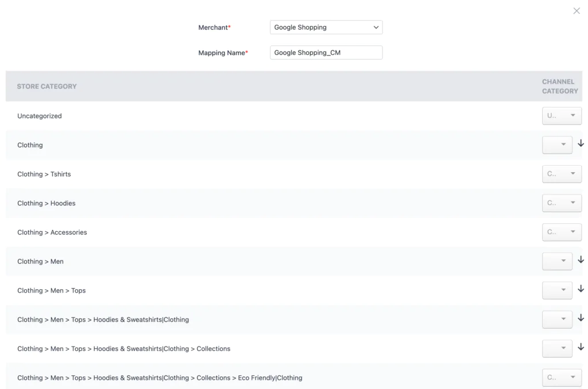Image resolution: width=588 pixels, height=389 pixels.
Task: Click the Channel Category column header
Action: coord(559,86)
